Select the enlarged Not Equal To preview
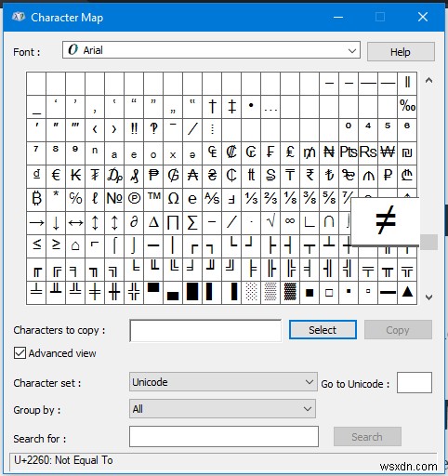Image resolution: width=448 pixels, height=476 pixels. tap(385, 221)
